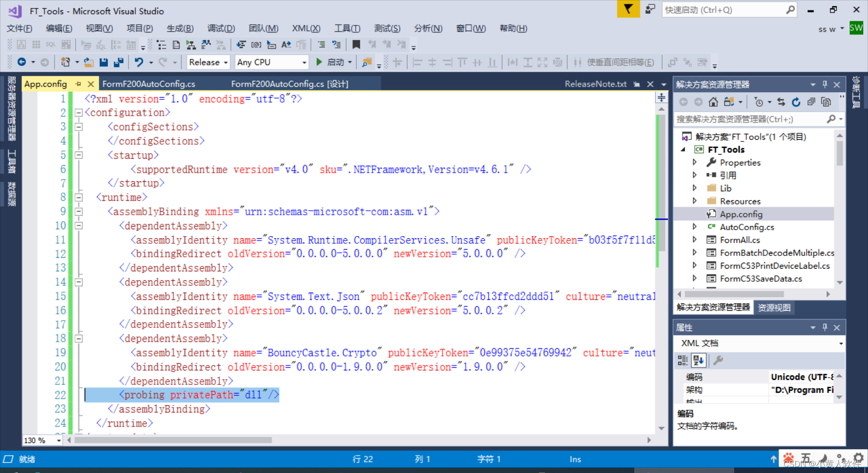Click Collapse All in Solution Explorer
The image size is (868, 473).
pyautogui.click(x=811, y=102)
